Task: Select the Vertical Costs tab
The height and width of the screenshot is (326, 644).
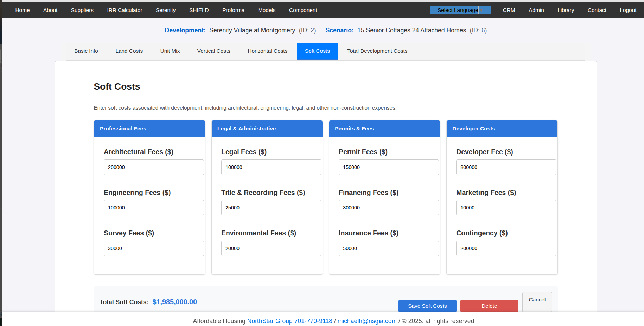Action: click(213, 51)
